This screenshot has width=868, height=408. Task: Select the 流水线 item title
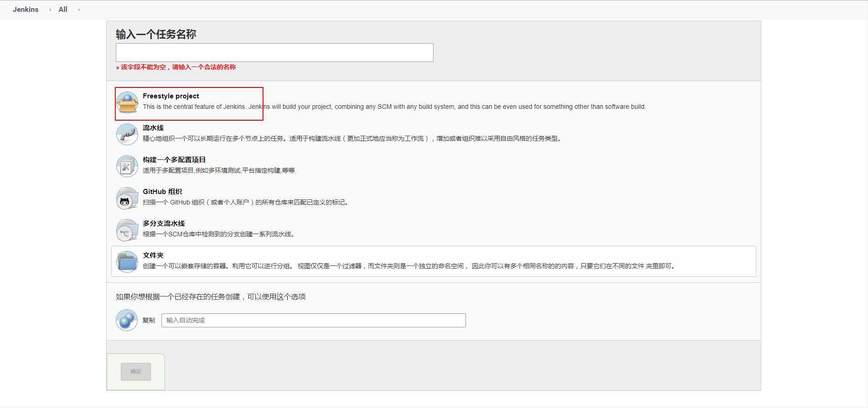153,128
